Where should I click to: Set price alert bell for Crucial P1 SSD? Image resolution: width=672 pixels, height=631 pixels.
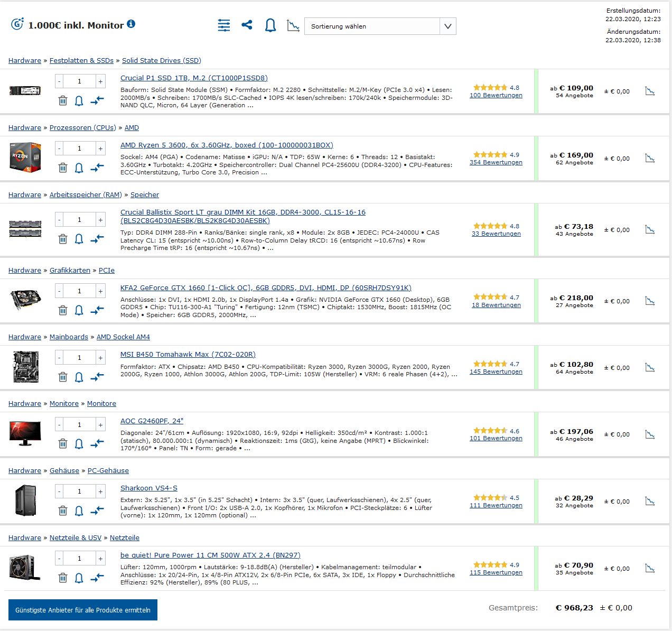79,100
